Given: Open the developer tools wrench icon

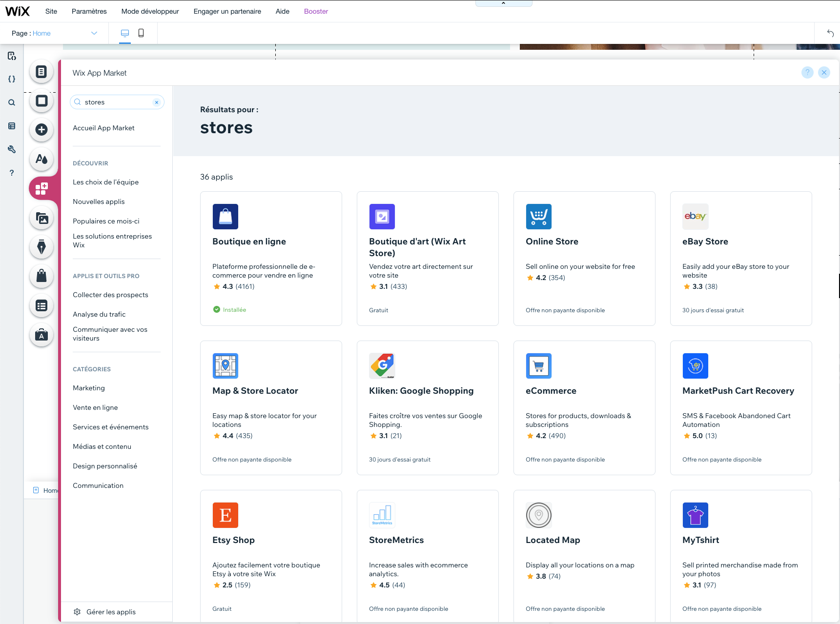Looking at the screenshot, I should (12, 149).
